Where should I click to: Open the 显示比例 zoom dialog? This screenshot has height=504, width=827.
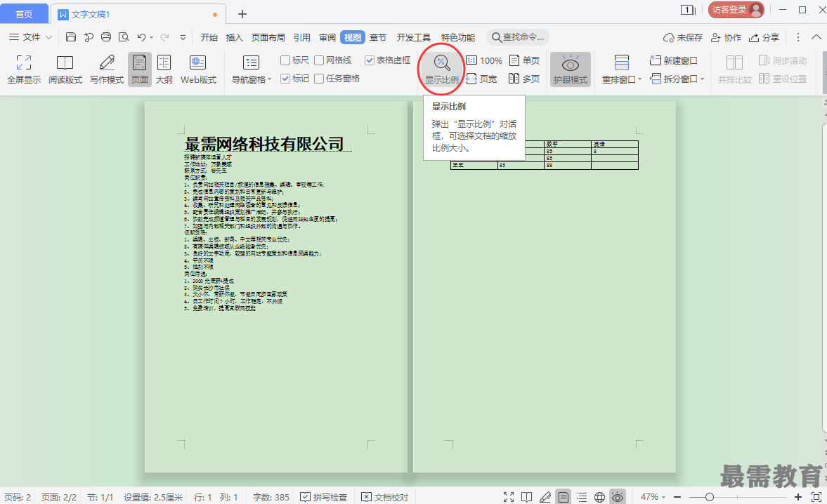(x=442, y=69)
